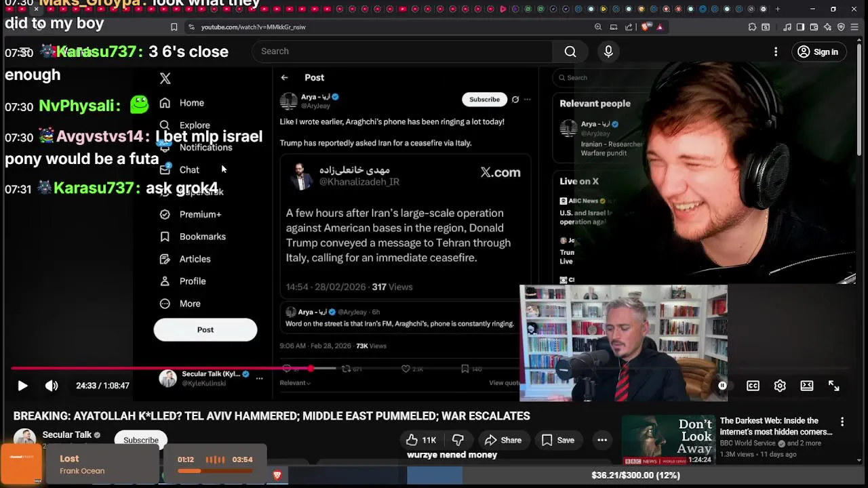Select Bookmarks in the X sidebar

(x=193, y=237)
